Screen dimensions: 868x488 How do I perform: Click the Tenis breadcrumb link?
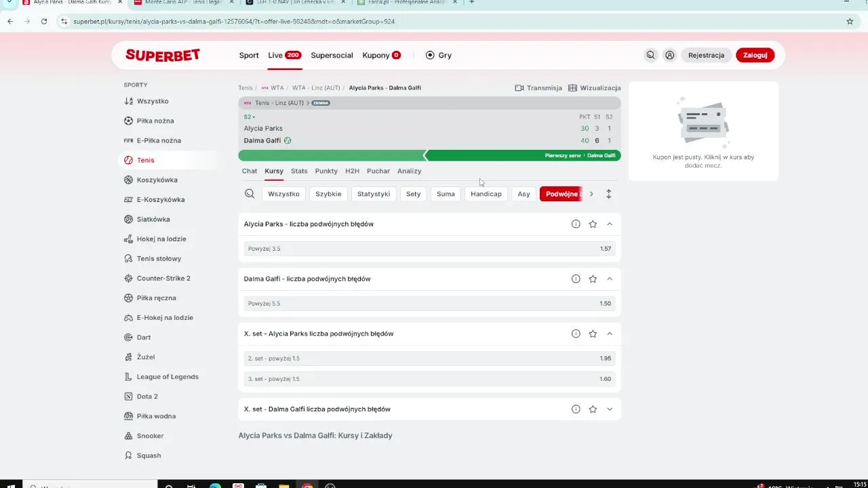(245, 88)
